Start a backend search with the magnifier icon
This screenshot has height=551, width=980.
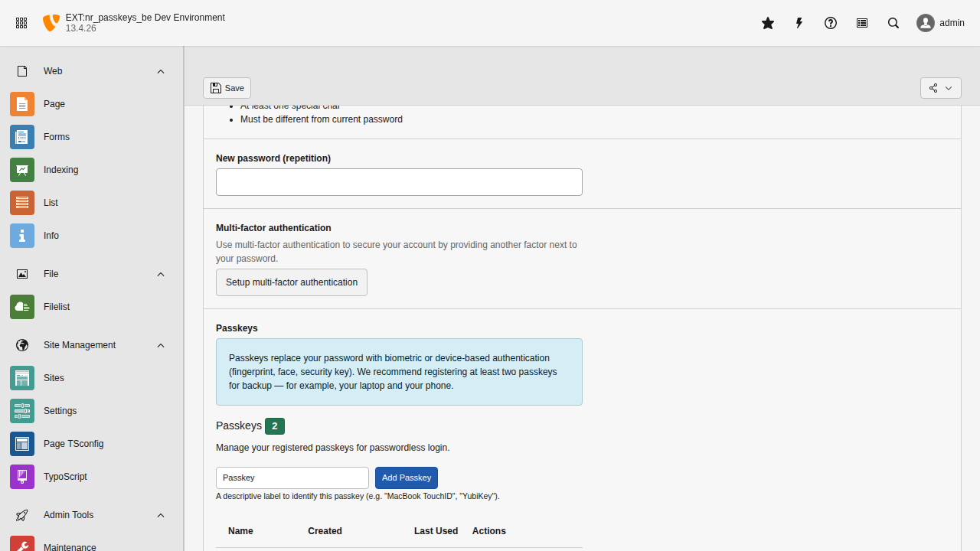[893, 23]
